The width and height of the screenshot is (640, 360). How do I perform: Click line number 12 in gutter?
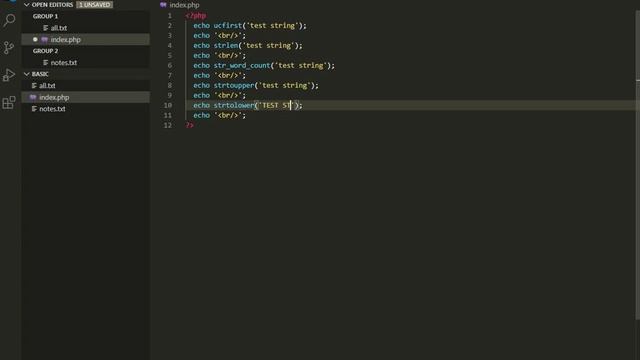coord(168,125)
